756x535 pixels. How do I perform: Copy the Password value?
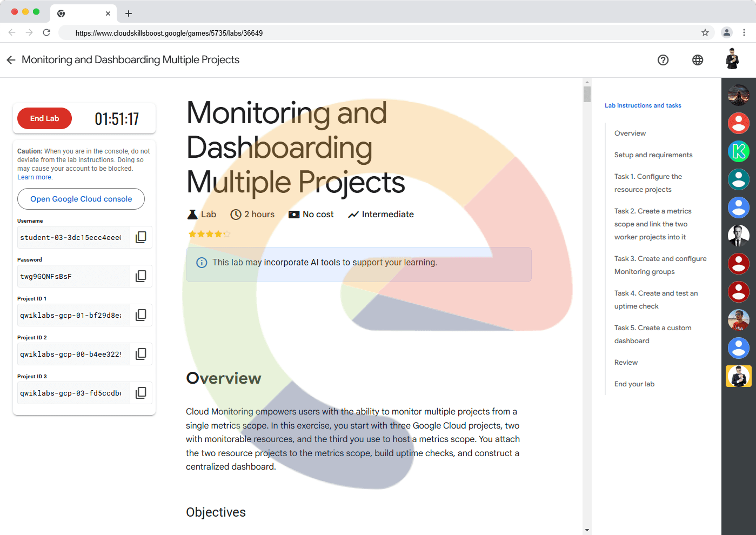(x=141, y=276)
